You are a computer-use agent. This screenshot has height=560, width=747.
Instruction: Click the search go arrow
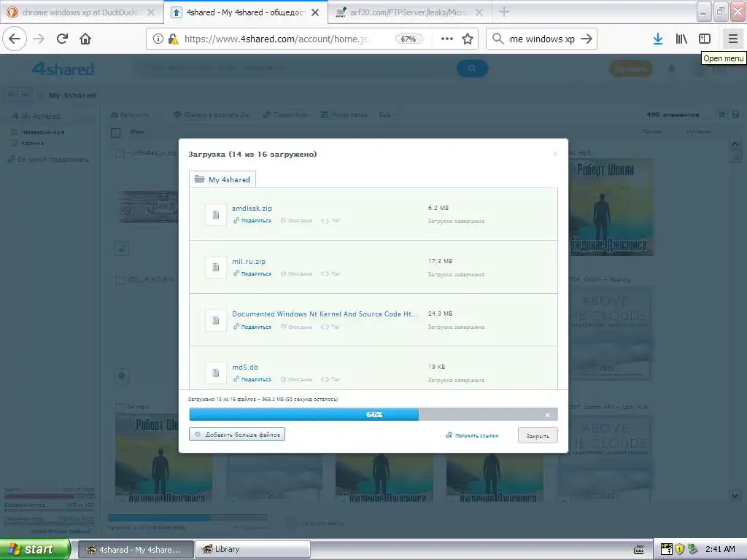point(587,39)
